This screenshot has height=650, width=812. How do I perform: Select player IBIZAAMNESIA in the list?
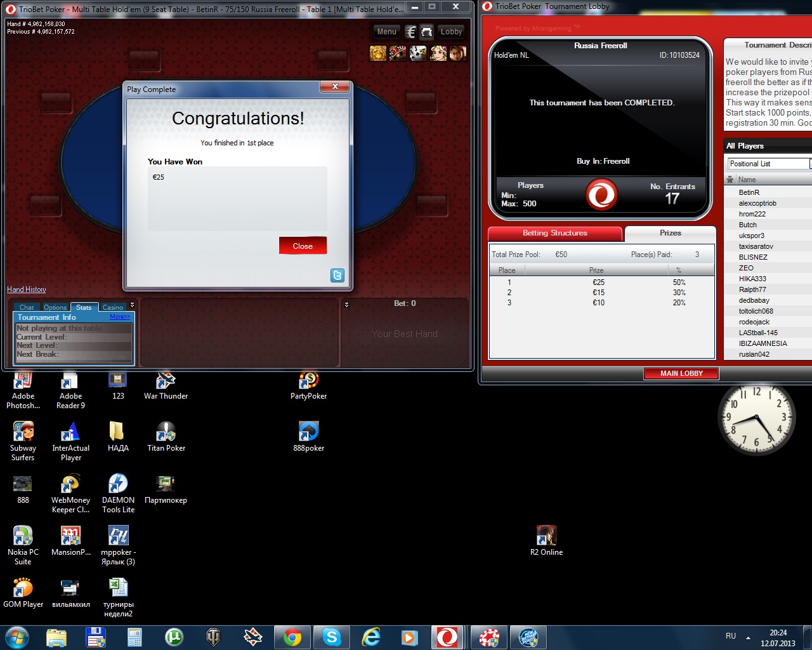point(763,343)
